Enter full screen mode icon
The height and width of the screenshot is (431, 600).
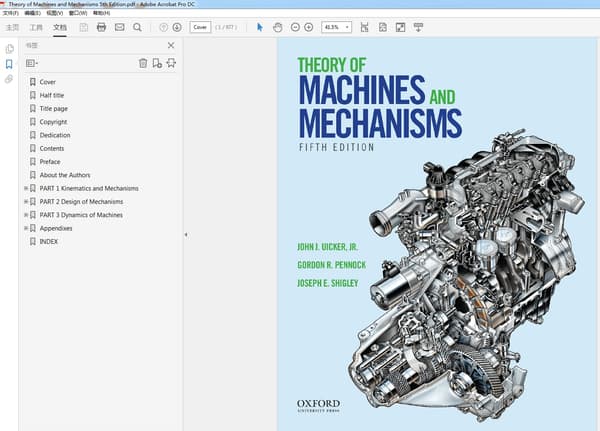[x=400, y=27]
